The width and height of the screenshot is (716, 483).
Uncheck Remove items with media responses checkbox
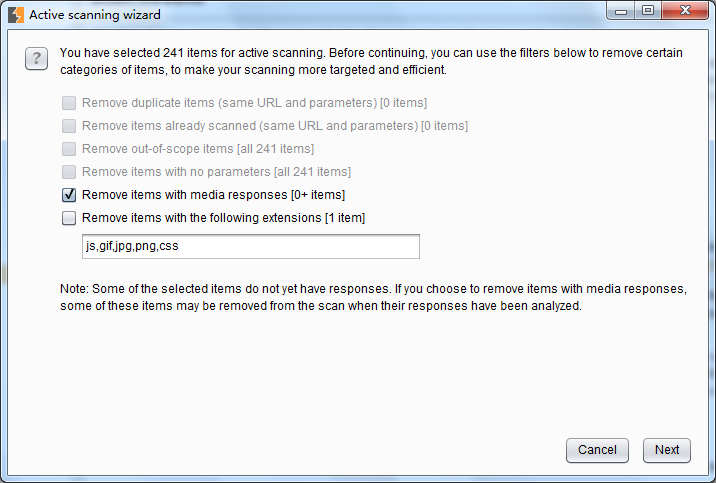69,195
